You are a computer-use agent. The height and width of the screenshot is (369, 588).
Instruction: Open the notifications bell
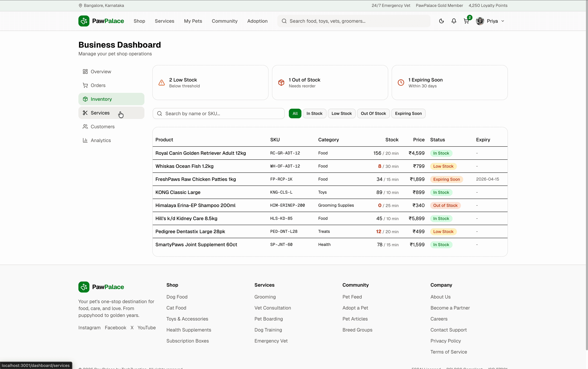pos(454,21)
